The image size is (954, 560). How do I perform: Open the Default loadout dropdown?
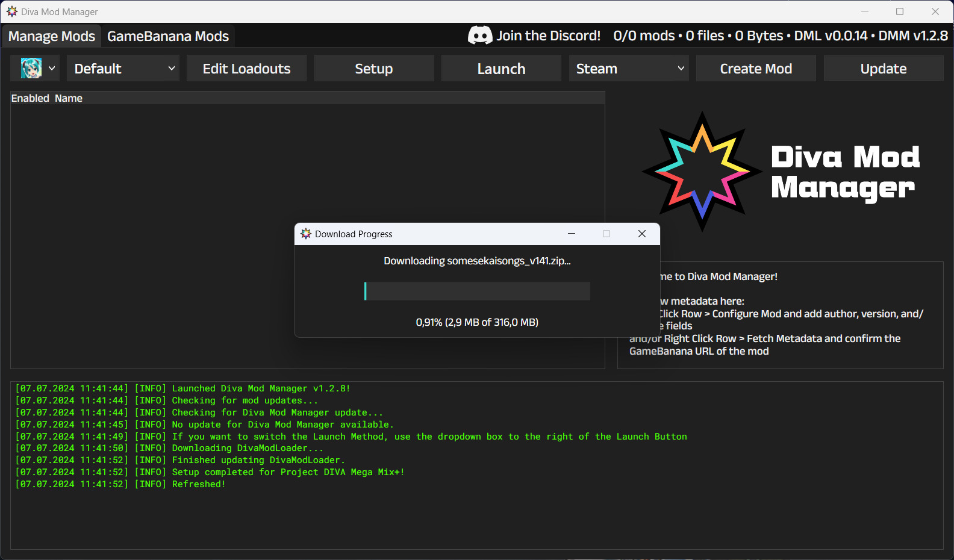point(125,69)
